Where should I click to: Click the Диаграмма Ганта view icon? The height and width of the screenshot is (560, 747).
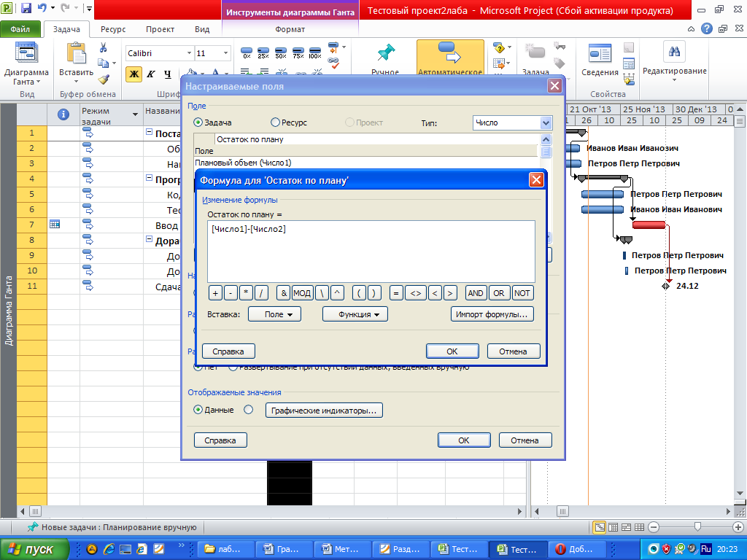(x=27, y=52)
